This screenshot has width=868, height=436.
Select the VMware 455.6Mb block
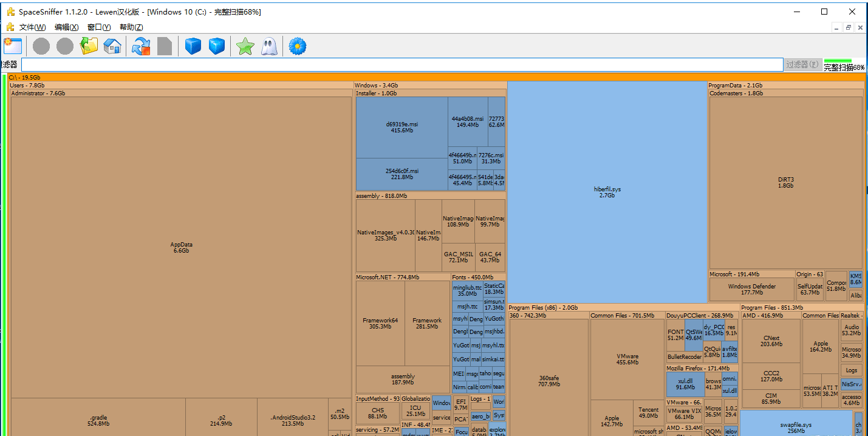pos(627,359)
